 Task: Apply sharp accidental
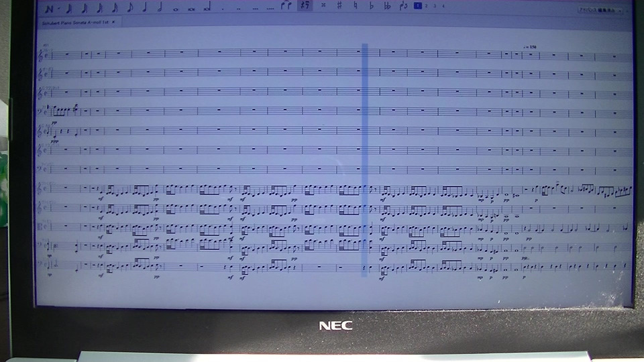339,5
